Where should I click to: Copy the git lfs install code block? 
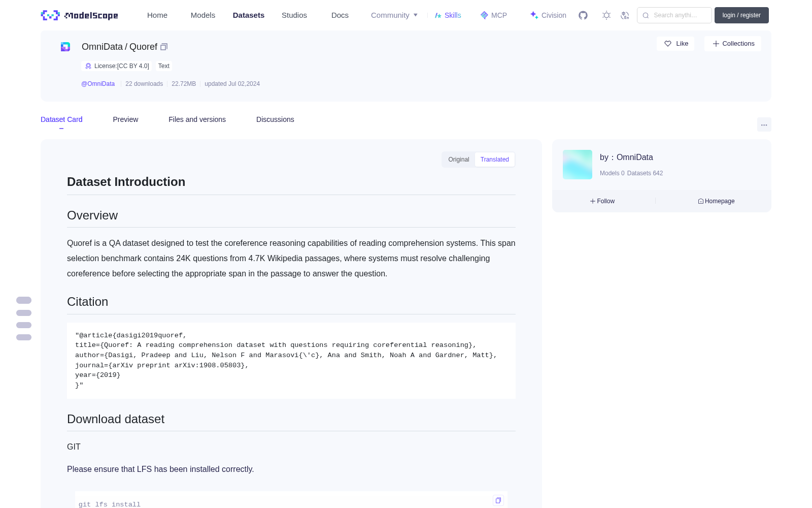(x=498, y=500)
